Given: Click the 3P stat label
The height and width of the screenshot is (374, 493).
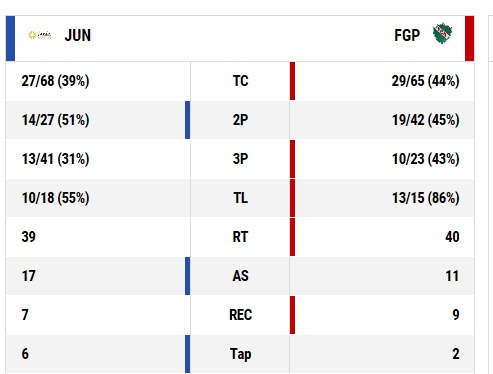Looking at the screenshot, I should coord(240,159).
